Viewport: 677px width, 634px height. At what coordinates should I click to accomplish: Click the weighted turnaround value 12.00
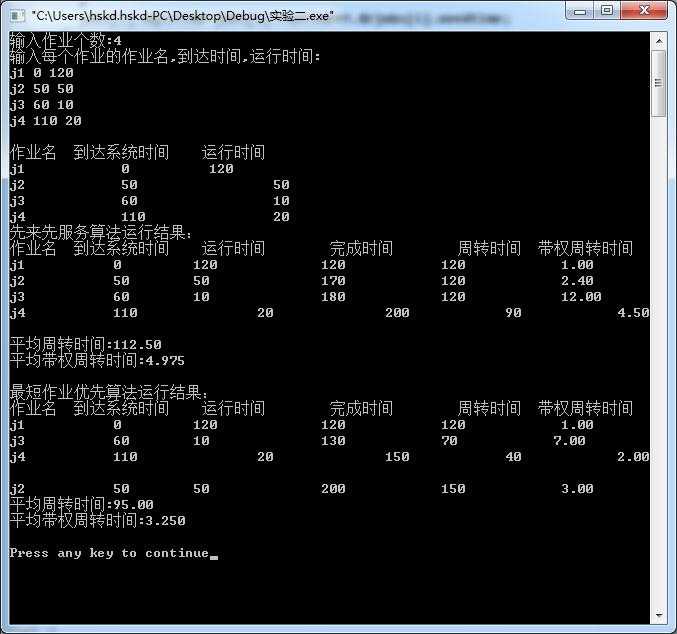(581, 297)
